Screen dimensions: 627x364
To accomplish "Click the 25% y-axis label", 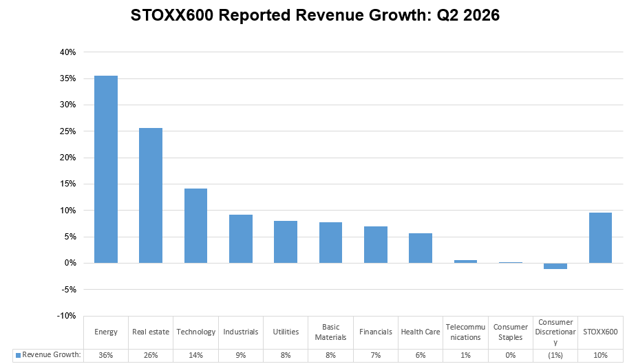I will [x=67, y=131].
